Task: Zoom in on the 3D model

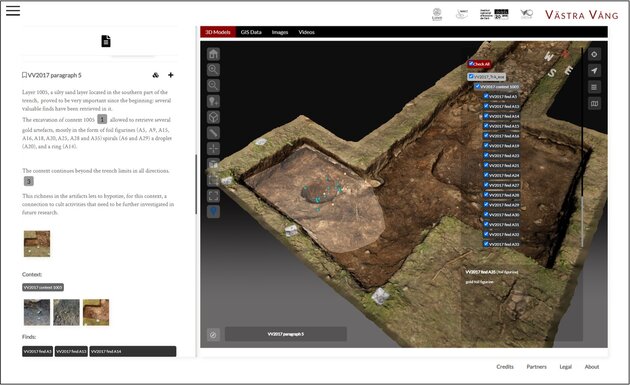Action: [x=213, y=70]
